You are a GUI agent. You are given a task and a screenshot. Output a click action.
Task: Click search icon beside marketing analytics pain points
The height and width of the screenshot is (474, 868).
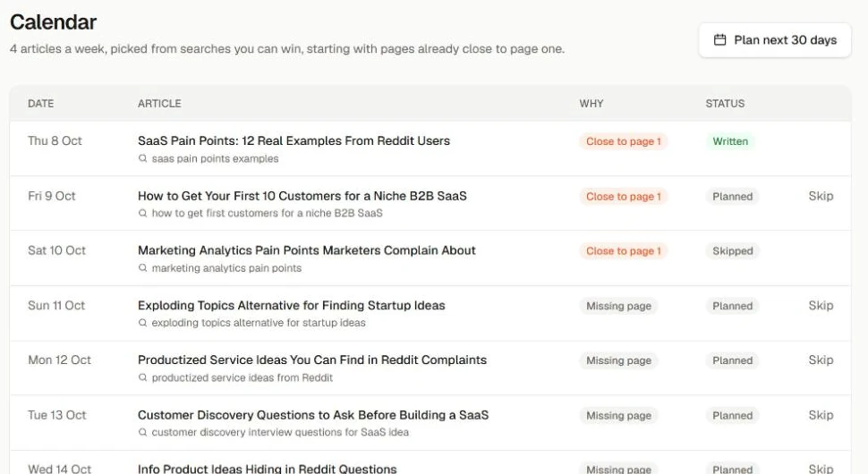tap(142, 267)
